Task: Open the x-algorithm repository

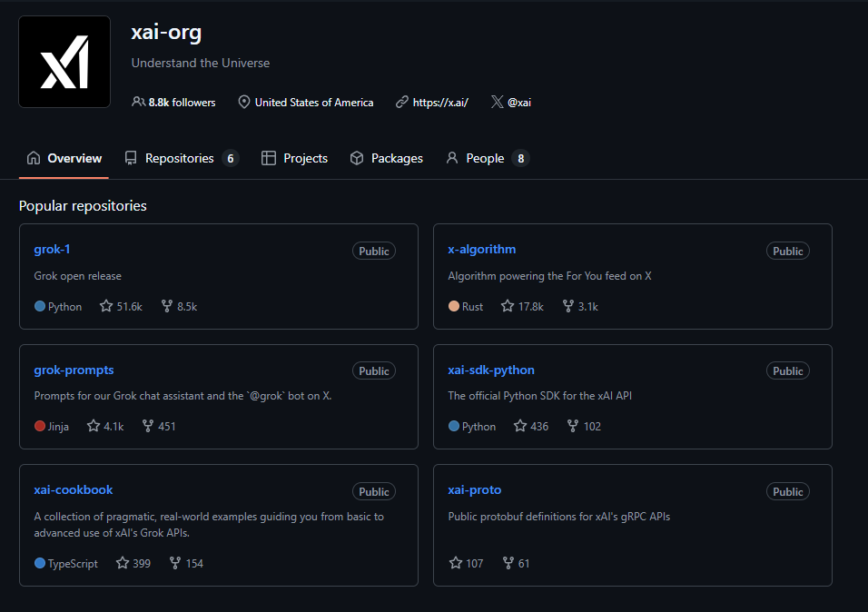Action: click(x=481, y=249)
